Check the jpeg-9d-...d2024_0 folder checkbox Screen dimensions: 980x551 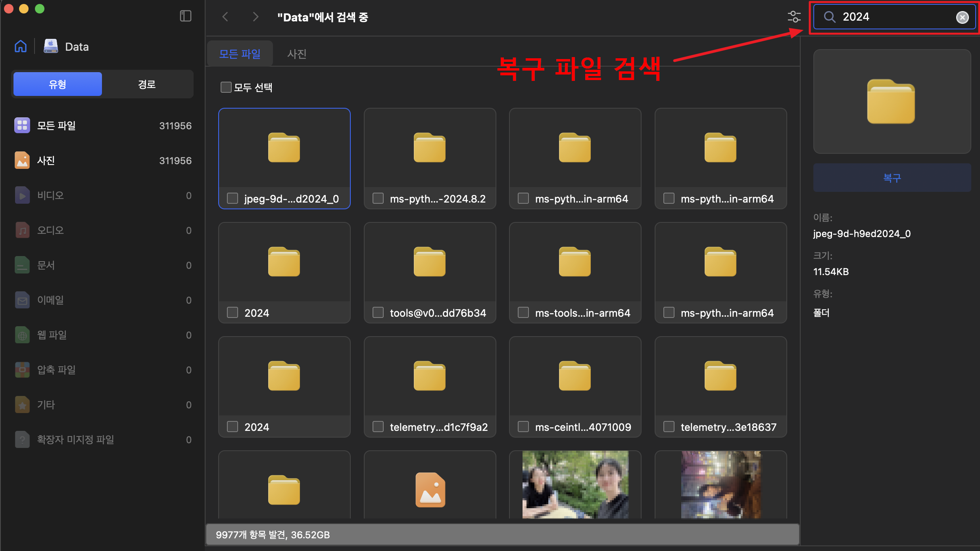pos(233,198)
